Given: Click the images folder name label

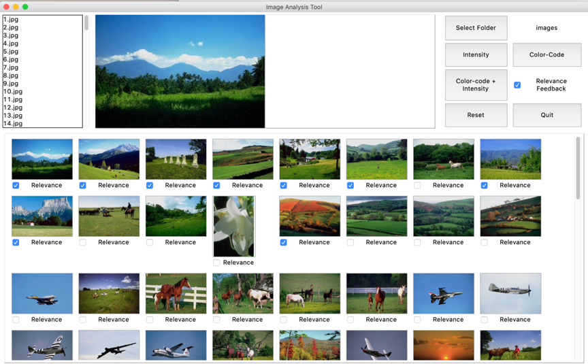Looking at the screenshot, I should click(x=546, y=28).
